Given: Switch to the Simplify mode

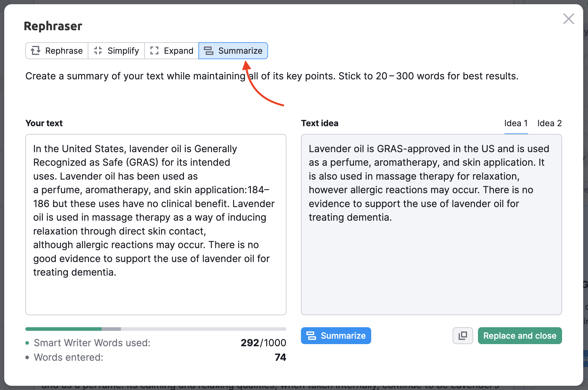Looking at the screenshot, I should point(116,51).
